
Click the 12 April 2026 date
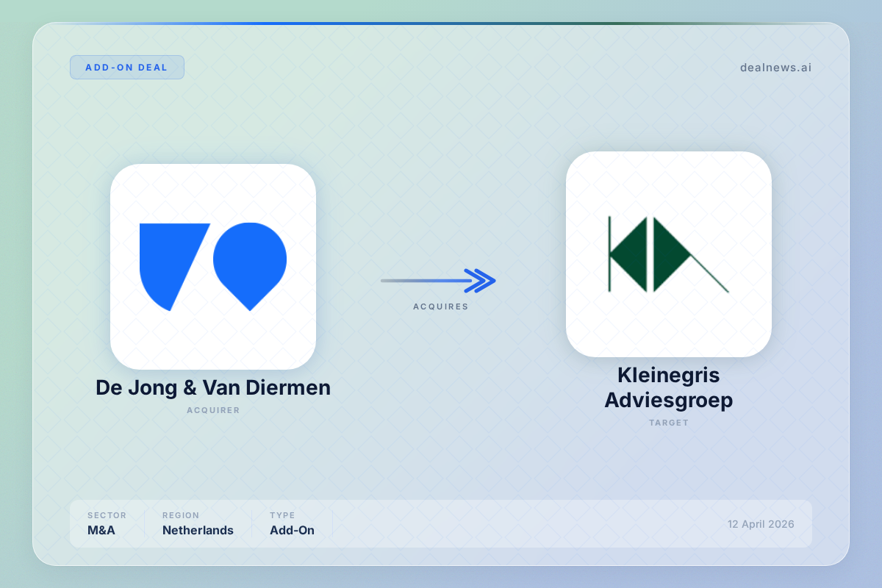(761, 524)
